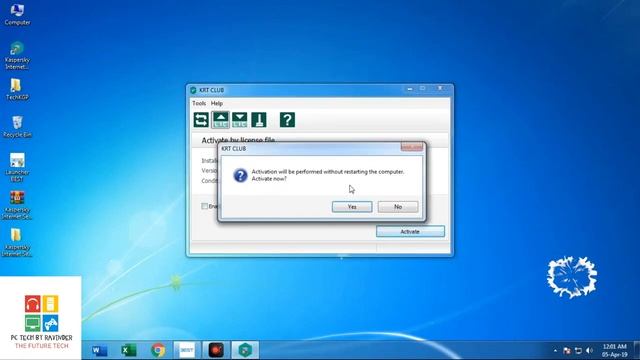Viewport: 640px width, 360px height.
Task: Open the Help menu
Action: [217, 103]
